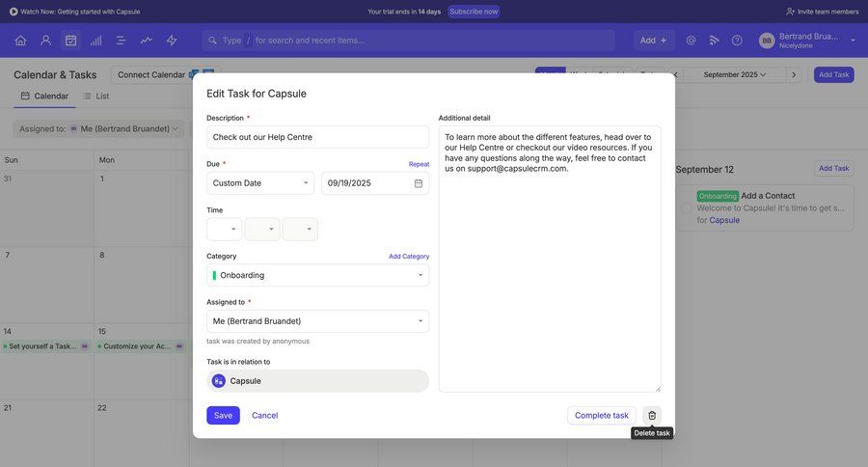The image size is (868, 467).
Task: Open Assigned to filter dropdown
Action: coord(98,129)
